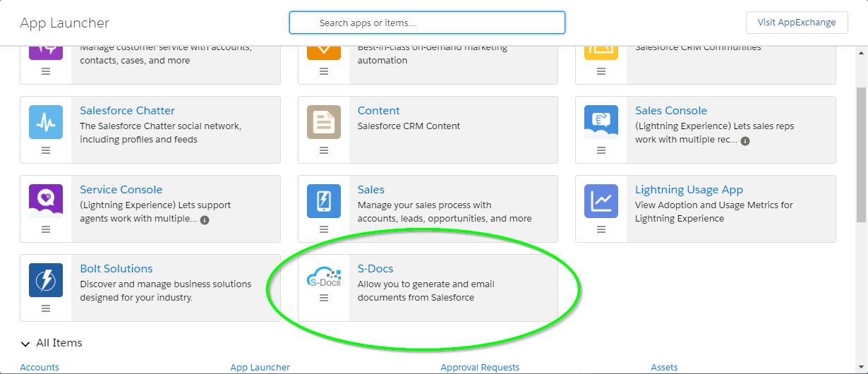This screenshot has height=374, width=868.
Task: Click the drag handle under S-Docs icon
Action: pos(324,298)
